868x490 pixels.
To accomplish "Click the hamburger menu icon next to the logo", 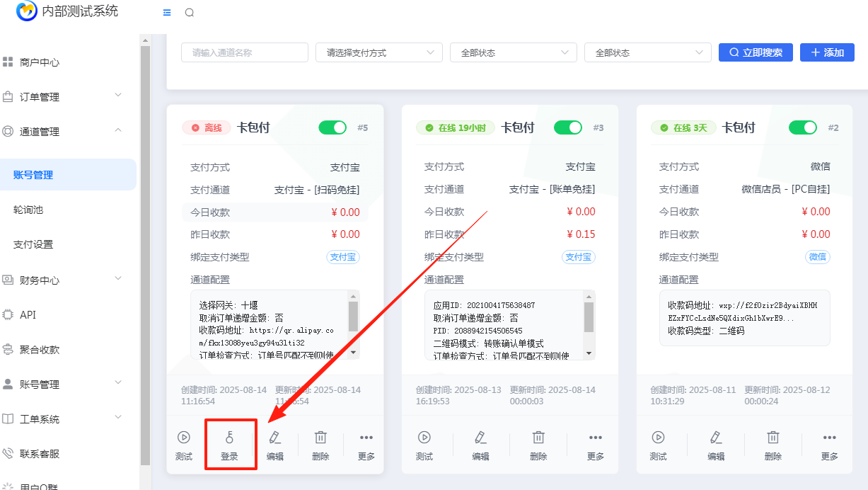I will (167, 12).
